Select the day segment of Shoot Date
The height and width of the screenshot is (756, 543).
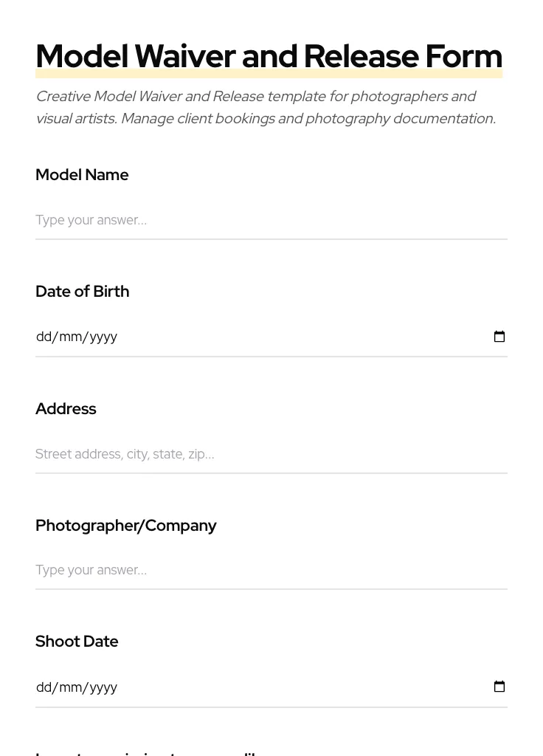tap(44, 687)
